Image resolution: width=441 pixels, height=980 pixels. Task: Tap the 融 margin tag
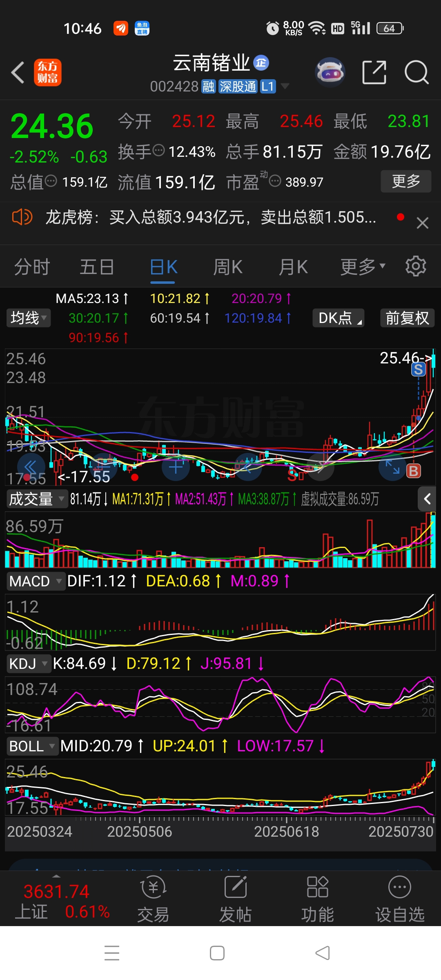[x=209, y=87]
